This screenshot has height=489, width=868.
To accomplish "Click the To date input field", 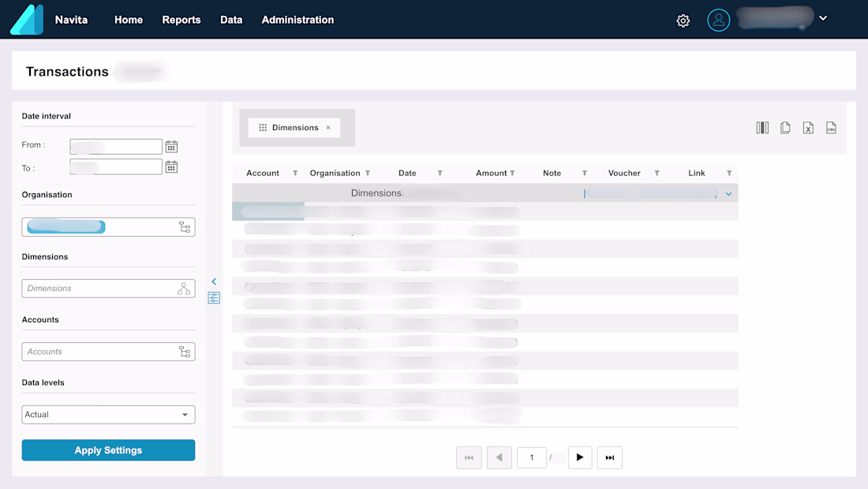I will [x=116, y=166].
